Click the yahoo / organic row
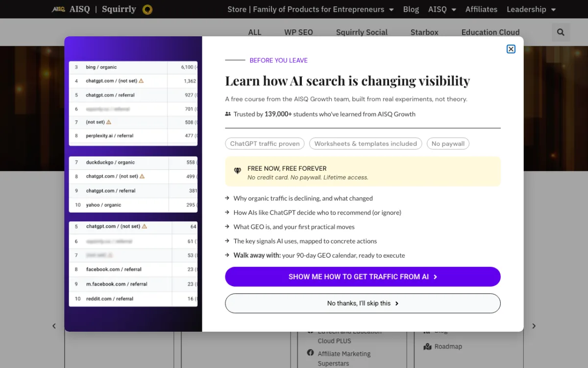This screenshot has height=368, width=588. tap(133, 205)
